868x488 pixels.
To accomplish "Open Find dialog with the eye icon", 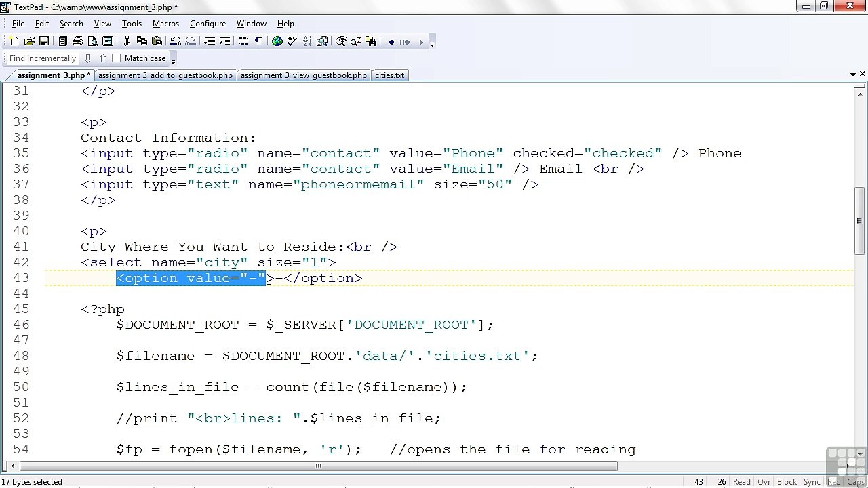I will [341, 41].
